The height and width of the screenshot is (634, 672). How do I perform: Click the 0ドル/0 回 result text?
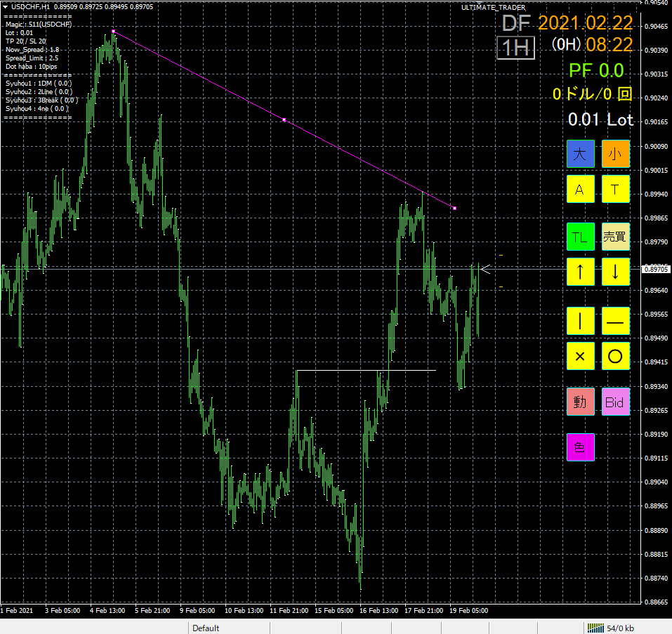tap(592, 94)
